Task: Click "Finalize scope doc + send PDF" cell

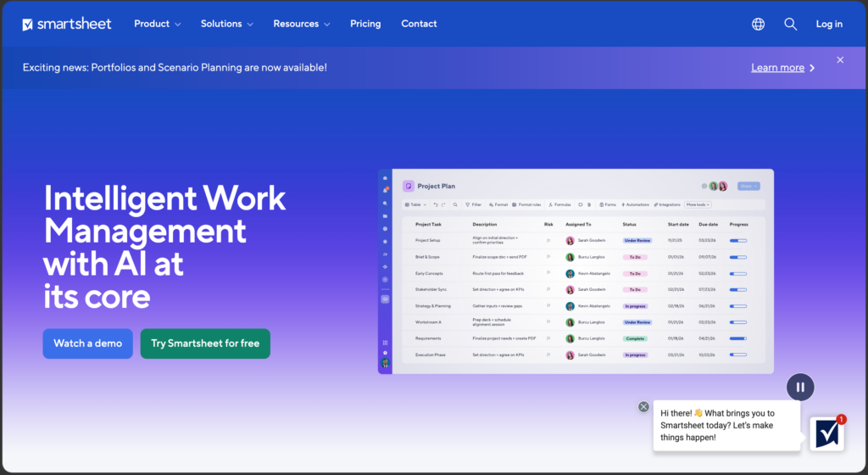Action: (x=499, y=257)
